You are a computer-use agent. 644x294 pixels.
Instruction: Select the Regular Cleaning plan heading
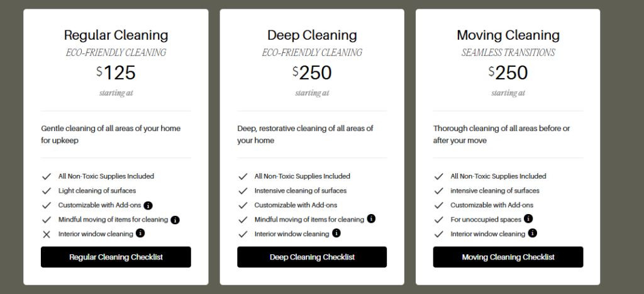[116, 35]
